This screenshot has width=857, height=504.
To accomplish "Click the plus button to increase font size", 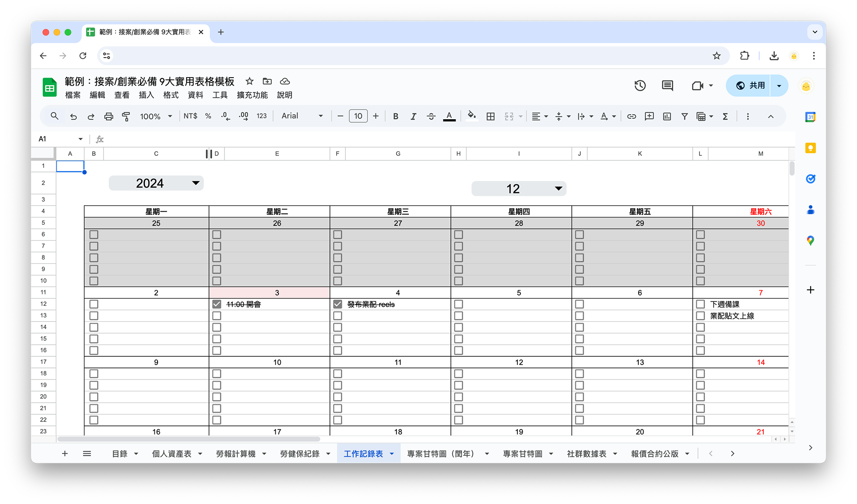I will (x=376, y=117).
